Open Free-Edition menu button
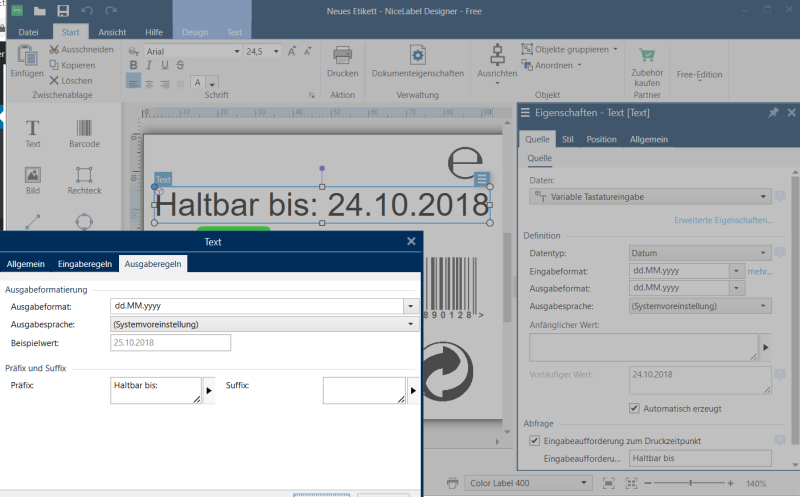The width and height of the screenshot is (800, 497). coord(699,75)
